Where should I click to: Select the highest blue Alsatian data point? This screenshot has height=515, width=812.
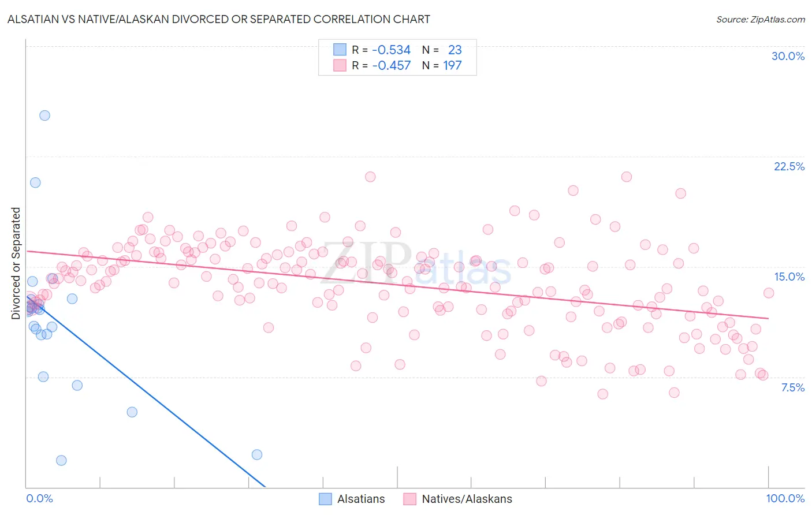point(44,115)
